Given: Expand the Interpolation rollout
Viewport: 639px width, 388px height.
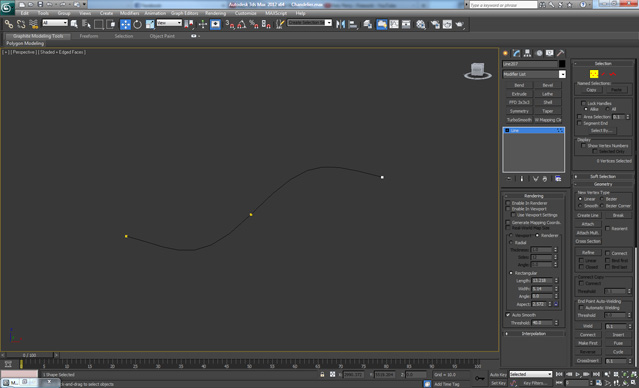Looking at the screenshot, I should [x=533, y=333].
